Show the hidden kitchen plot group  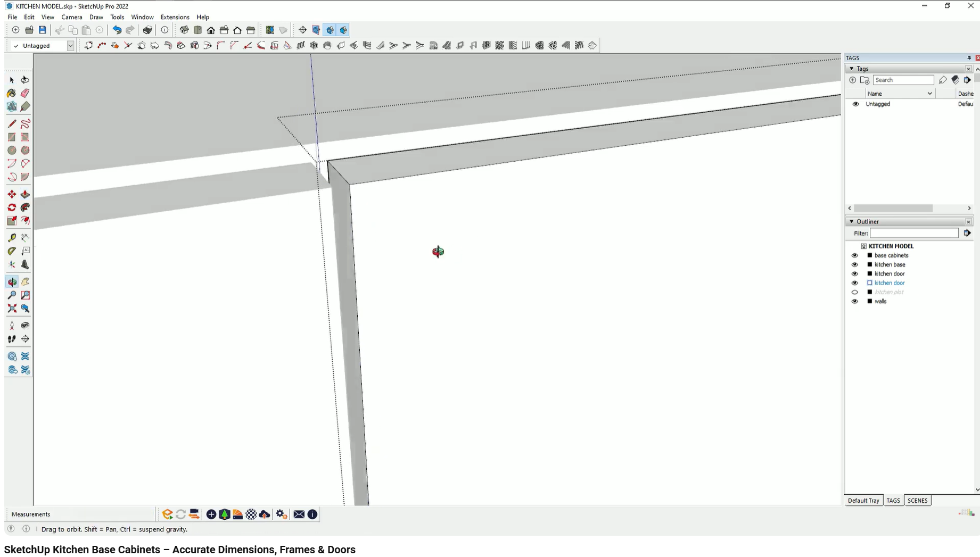pyautogui.click(x=855, y=292)
